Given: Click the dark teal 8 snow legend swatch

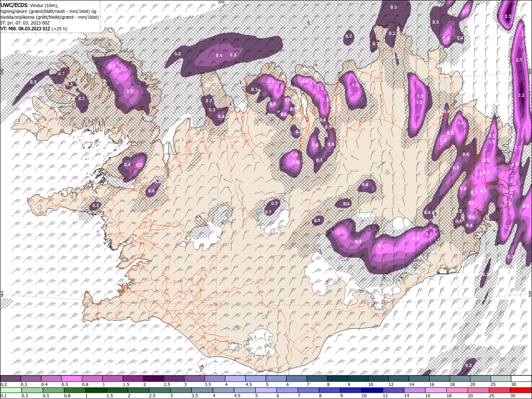Looking at the screenshot, I should pyautogui.click(x=337, y=379).
